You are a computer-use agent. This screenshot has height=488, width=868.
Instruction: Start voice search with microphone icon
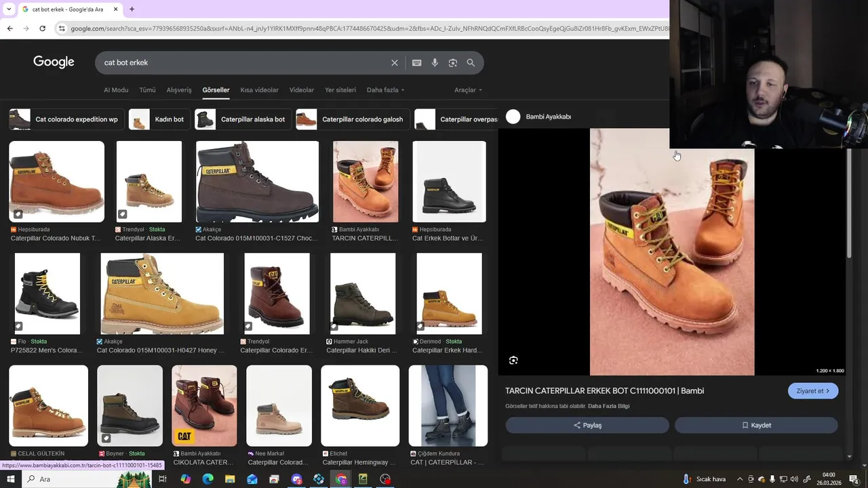(x=435, y=62)
